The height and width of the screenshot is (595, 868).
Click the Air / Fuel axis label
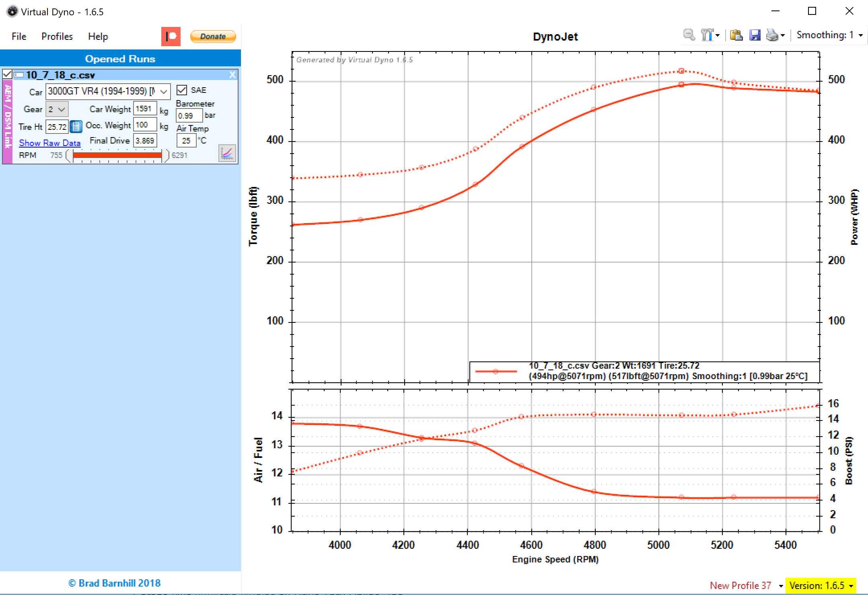pos(258,460)
